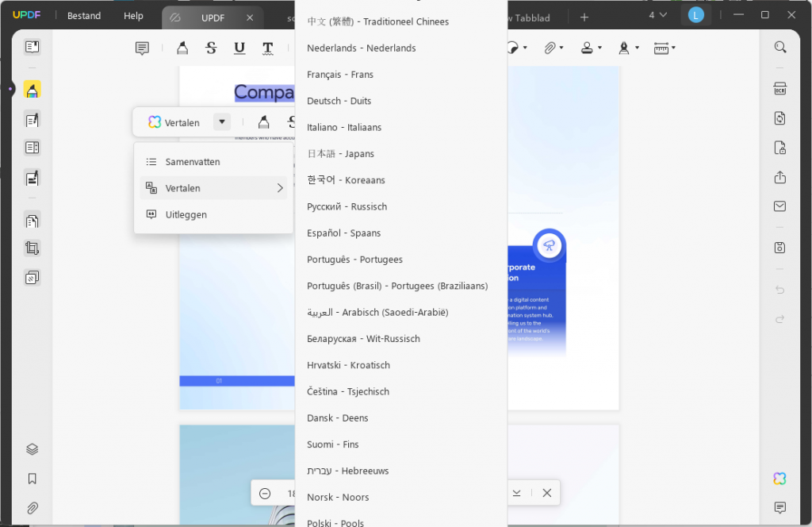Select the underline tool in the top toolbar
The height and width of the screenshot is (527, 812).
coord(239,48)
